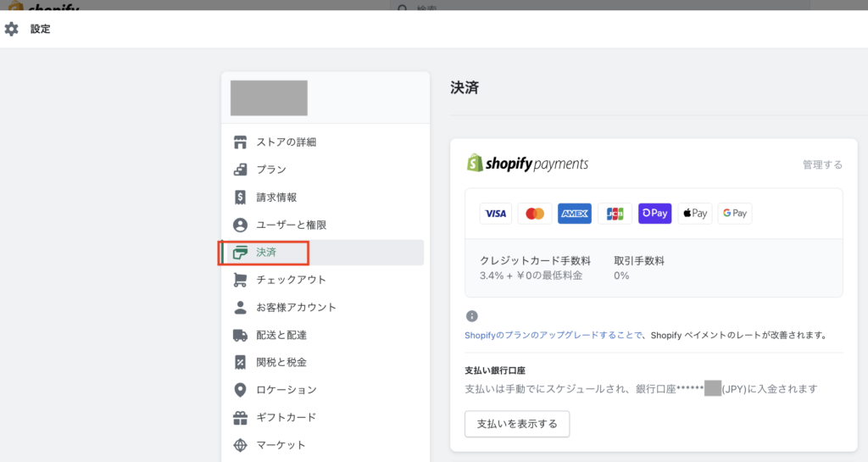Click the Visa card logo

(x=495, y=214)
